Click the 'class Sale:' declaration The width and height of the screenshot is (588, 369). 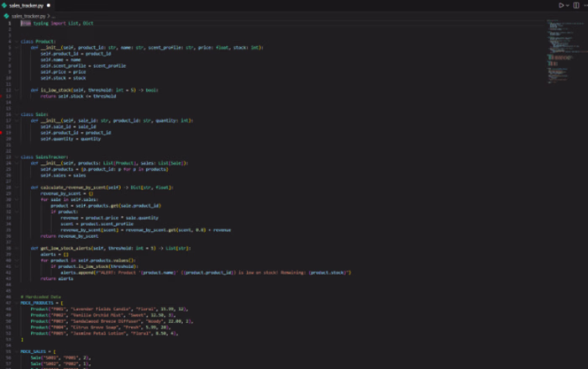pyautogui.click(x=34, y=114)
